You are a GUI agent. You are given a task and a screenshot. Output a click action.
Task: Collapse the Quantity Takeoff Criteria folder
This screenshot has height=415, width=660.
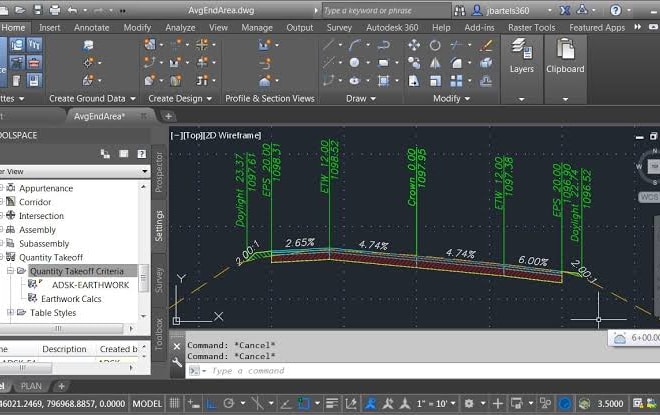tap(10, 271)
